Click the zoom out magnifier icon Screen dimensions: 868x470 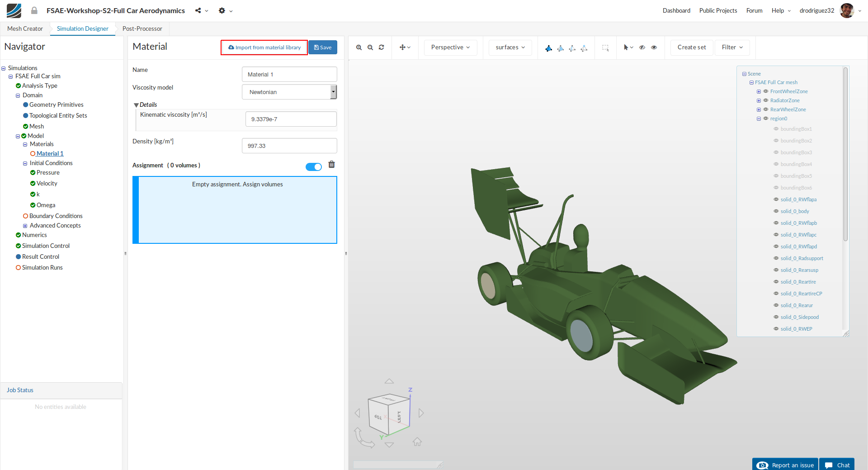point(370,47)
